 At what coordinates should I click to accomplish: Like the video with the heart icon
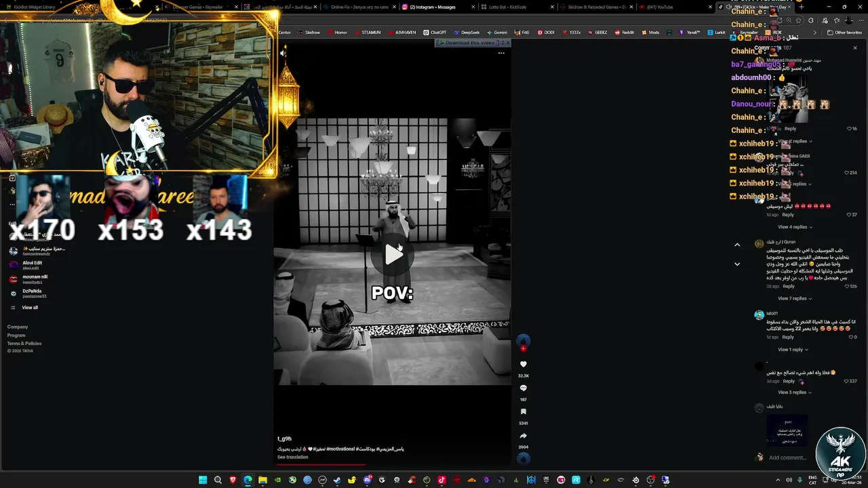[x=523, y=365]
